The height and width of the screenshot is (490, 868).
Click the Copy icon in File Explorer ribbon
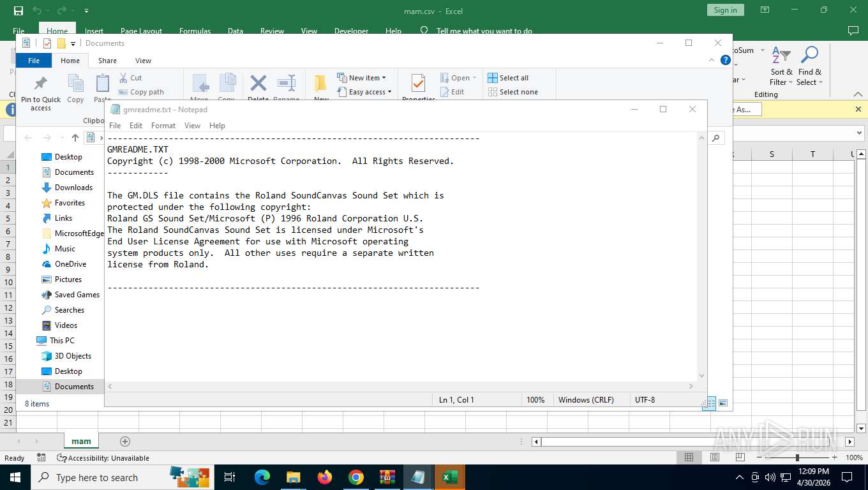pyautogui.click(x=75, y=84)
